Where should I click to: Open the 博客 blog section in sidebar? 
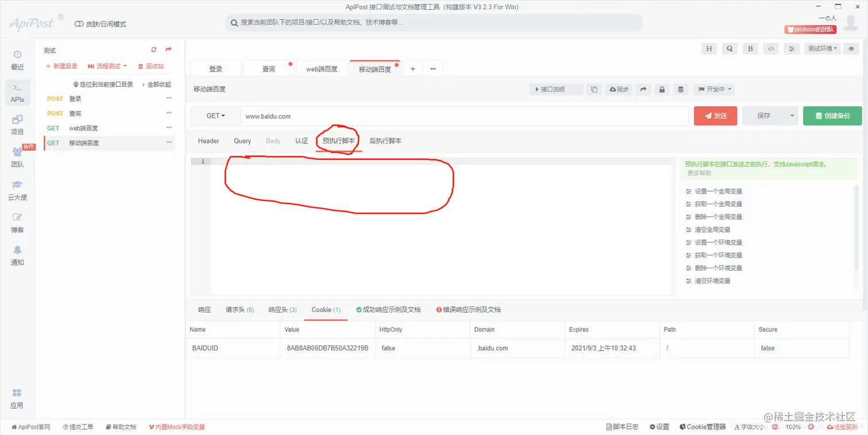tap(17, 222)
